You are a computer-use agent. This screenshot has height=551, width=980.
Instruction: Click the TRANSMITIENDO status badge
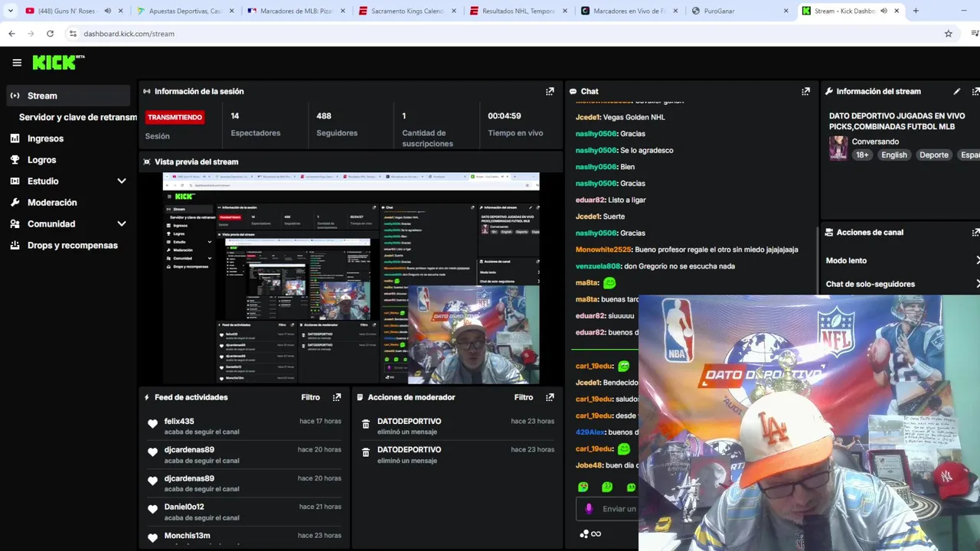(x=175, y=117)
